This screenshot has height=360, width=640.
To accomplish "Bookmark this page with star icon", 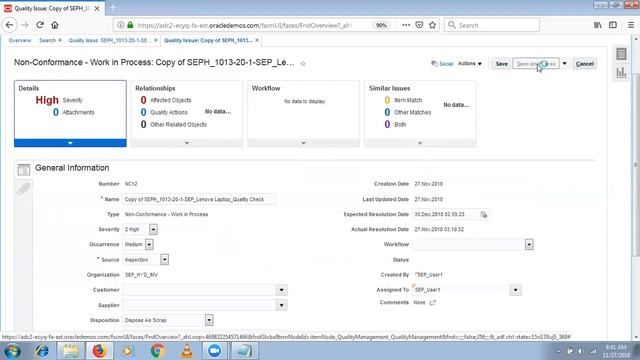I will click(432, 25).
